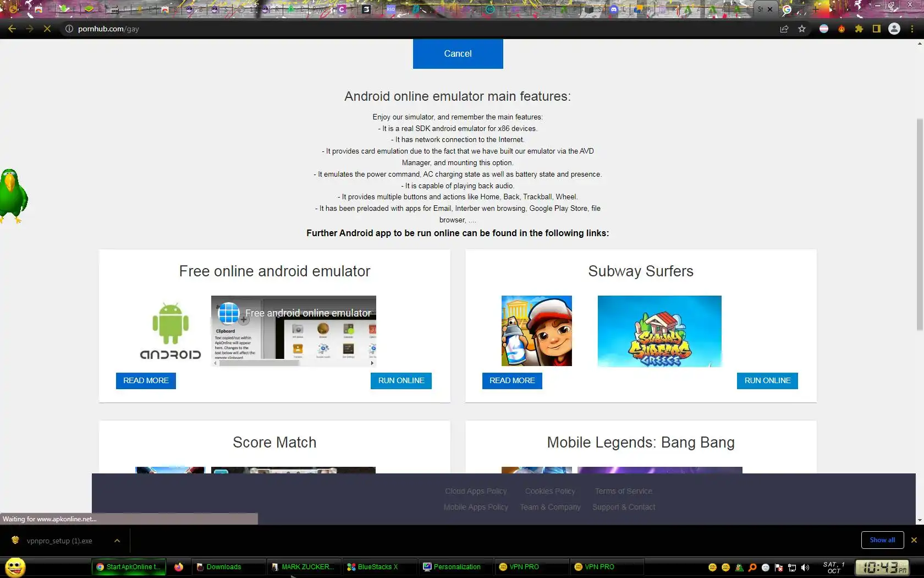This screenshot has height=578, width=924.
Task: Open the Subway Surfers Greece banner image
Action: pyautogui.click(x=659, y=331)
